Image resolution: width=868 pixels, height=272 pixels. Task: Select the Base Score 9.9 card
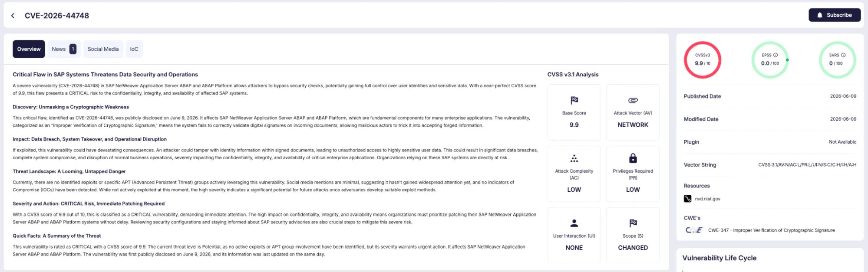pos(574,112)
